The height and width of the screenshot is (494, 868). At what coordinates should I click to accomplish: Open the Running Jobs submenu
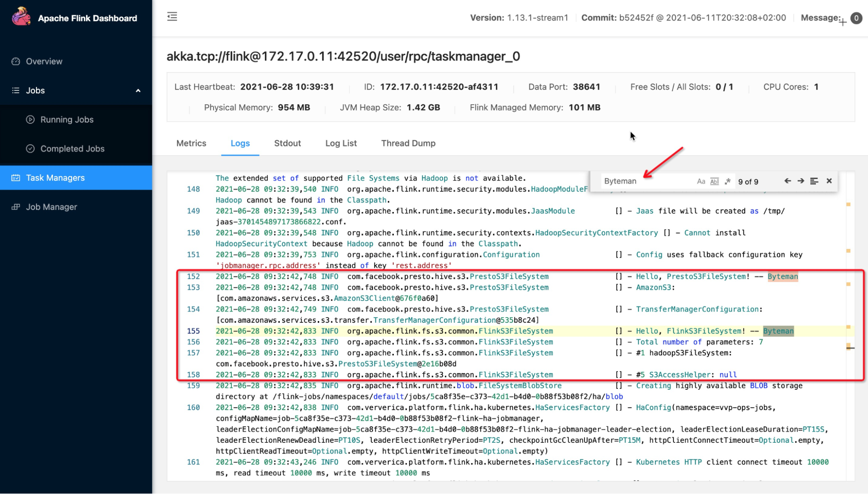(66, 119)
